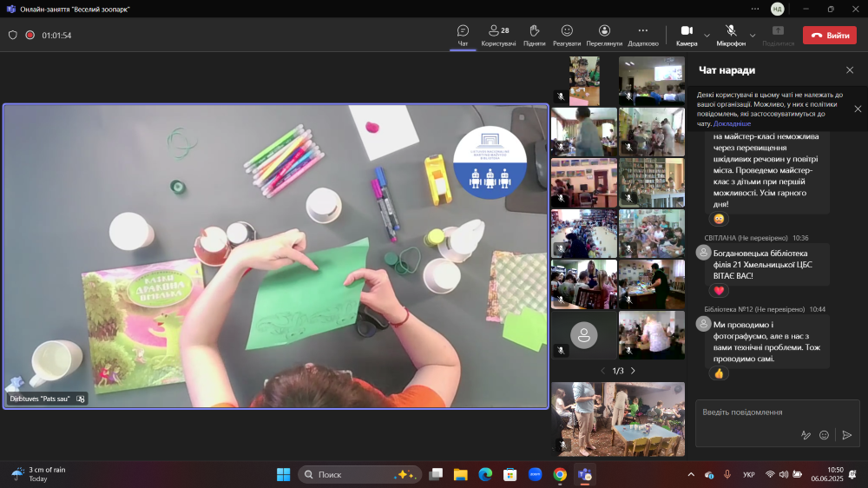Toggle the Мікрофон mute state
868x488 pixels.
(731, 36)
